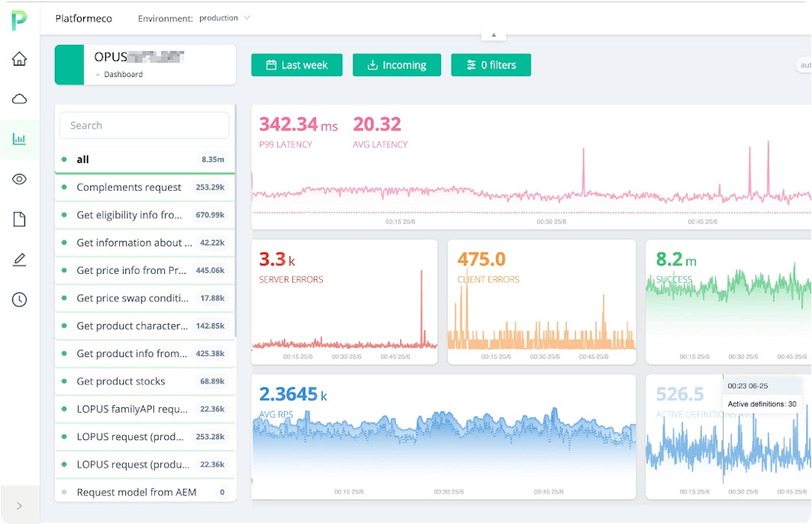Open the home icon in sidebar

coord(19,59)
